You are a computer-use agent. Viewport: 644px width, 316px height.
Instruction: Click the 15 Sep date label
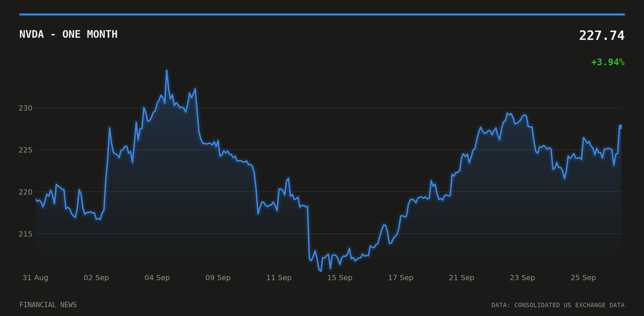340,278
